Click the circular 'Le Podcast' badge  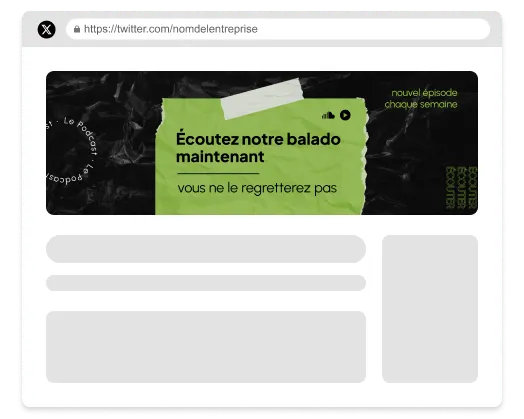(x=71, y=151)
